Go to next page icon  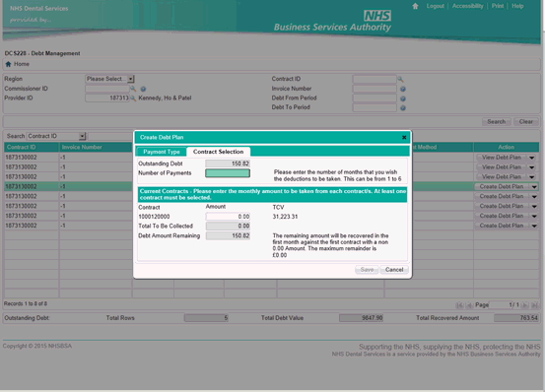tap(525, 305)
